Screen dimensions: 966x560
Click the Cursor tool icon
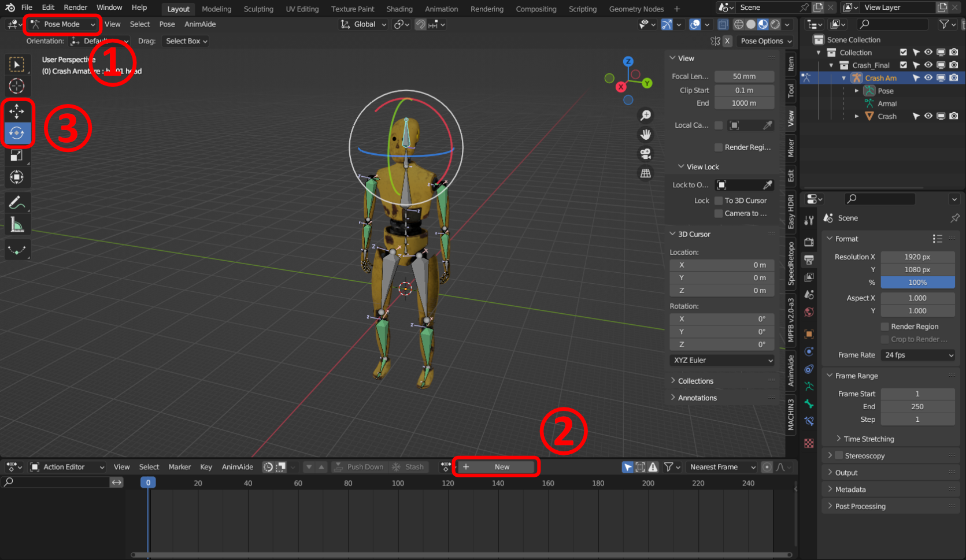pos(17,86)
